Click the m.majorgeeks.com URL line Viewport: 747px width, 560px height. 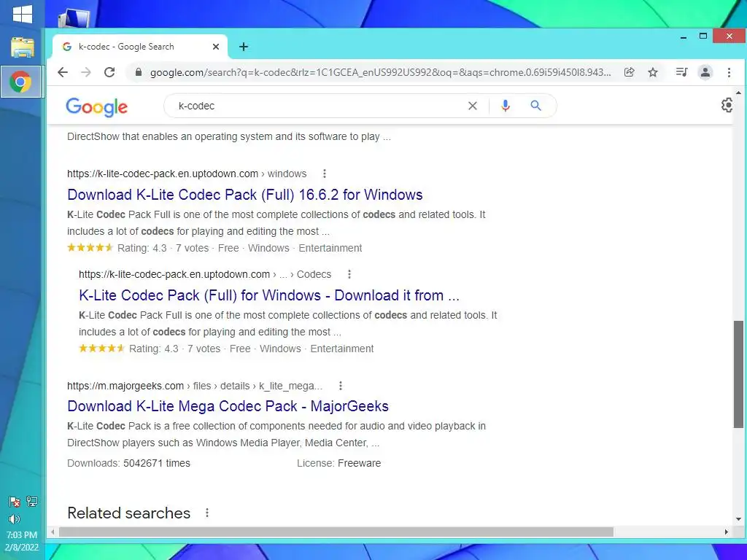(x=195, y=386)
